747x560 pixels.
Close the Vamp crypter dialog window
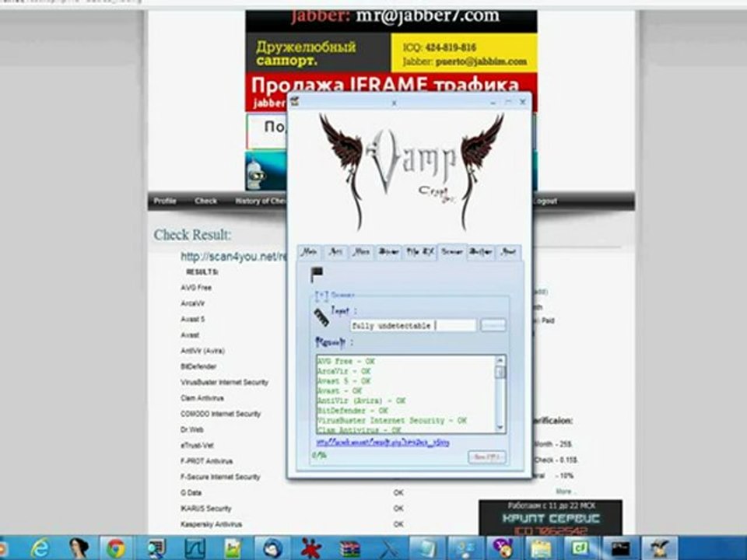coord(523,101)
